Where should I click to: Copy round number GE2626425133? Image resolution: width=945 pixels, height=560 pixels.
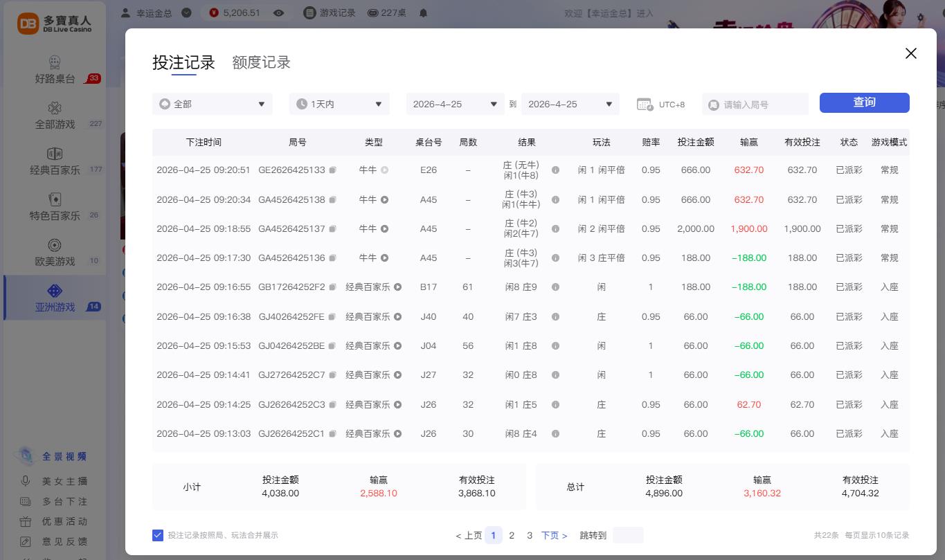[333, 170]
